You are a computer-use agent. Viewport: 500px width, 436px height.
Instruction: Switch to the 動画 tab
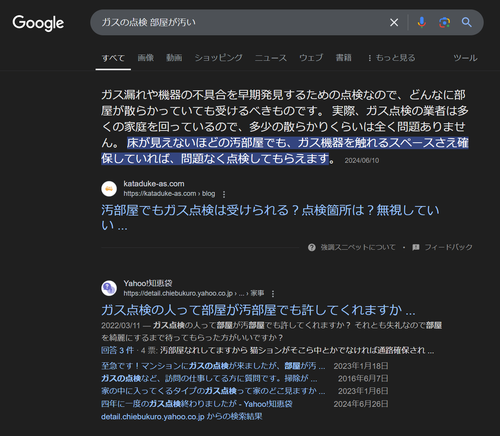pyautogui.click(x=174, y=58)
